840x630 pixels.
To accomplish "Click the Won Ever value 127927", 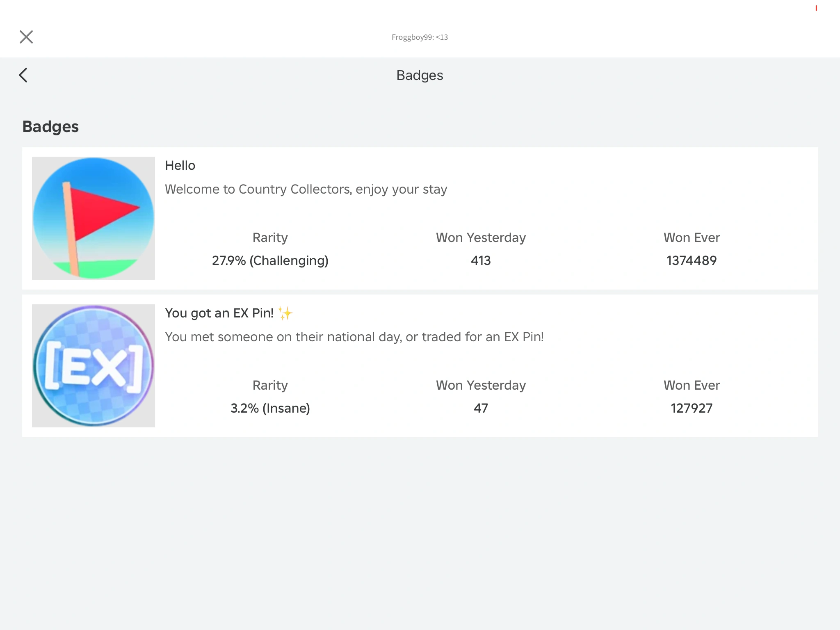I will 692,408.
